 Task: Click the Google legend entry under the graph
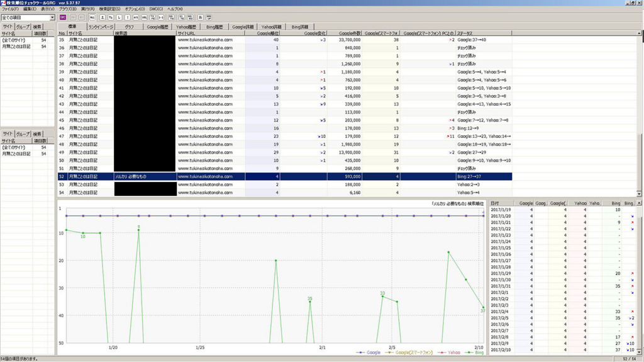(369, 353)
